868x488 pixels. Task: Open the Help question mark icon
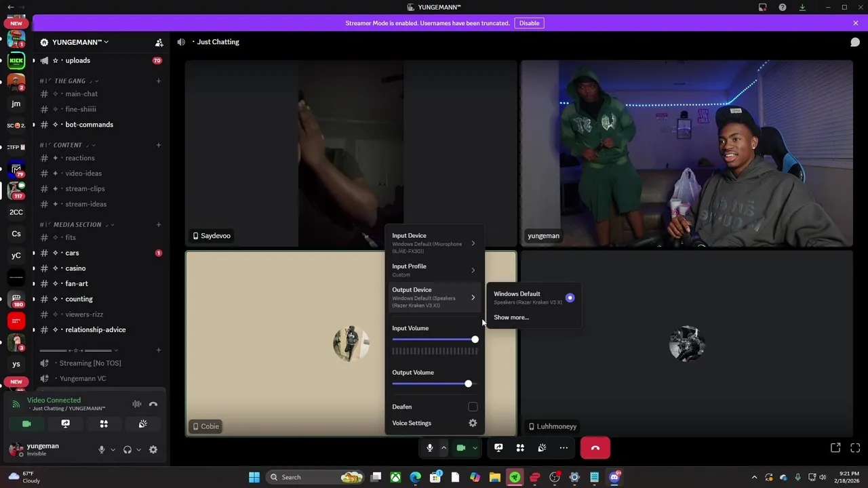(x=783, y=7)
